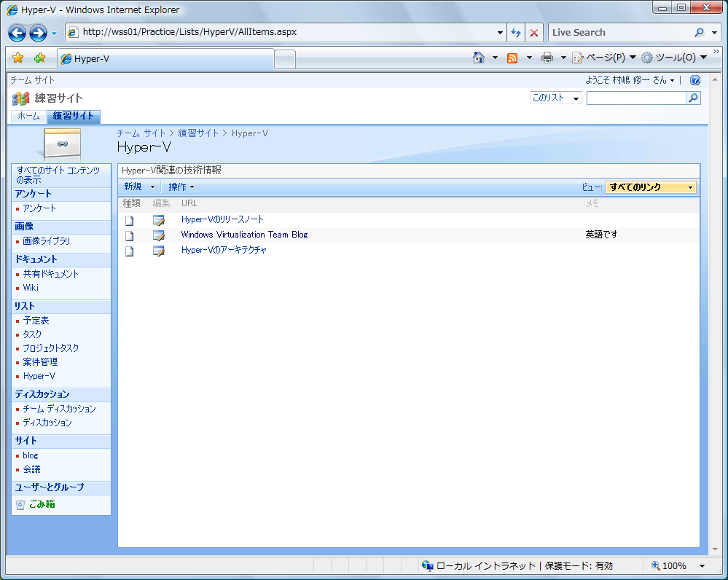
Task: Open the ページ(P) menu
Action: 604,58
